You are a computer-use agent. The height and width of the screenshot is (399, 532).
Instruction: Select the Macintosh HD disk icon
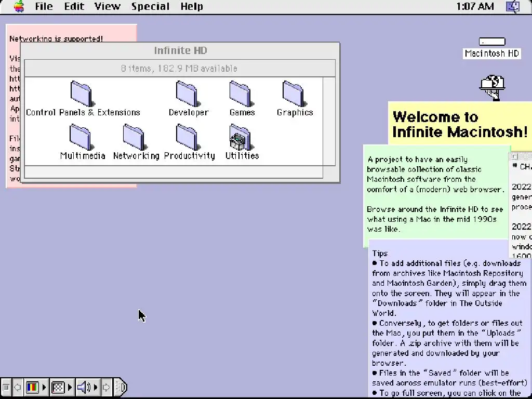coord(491,42)
